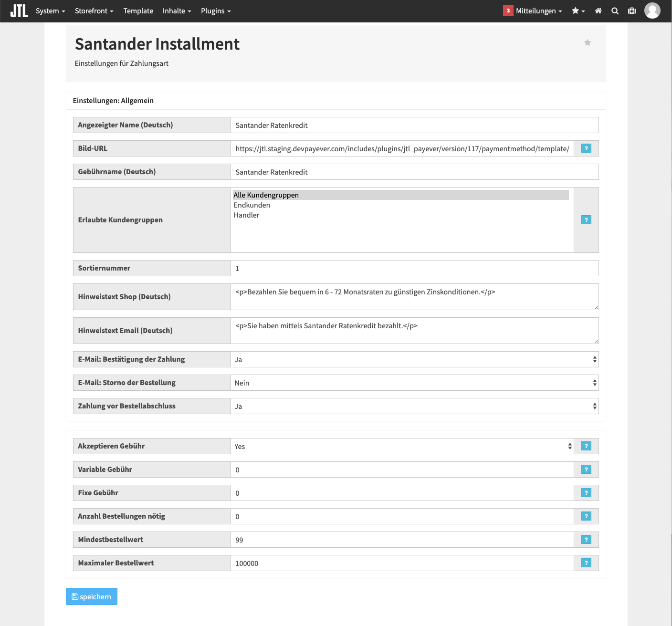The height and width of the screenshot is (626, 672).
Task: Open the System menu
Action: pos(51,11)
